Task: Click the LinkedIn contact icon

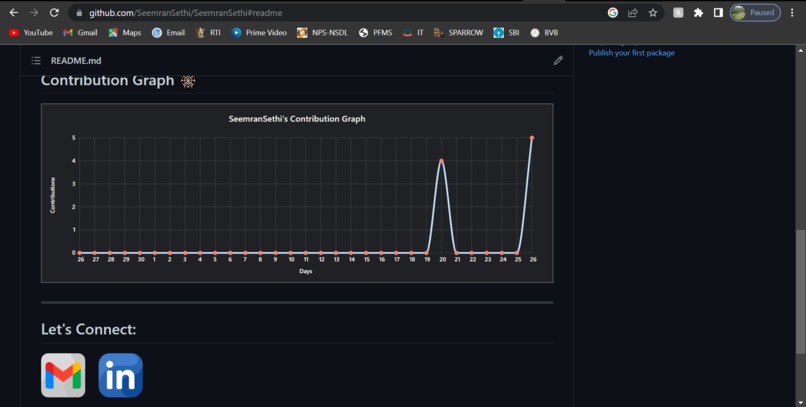Action: tap(121, 375)
